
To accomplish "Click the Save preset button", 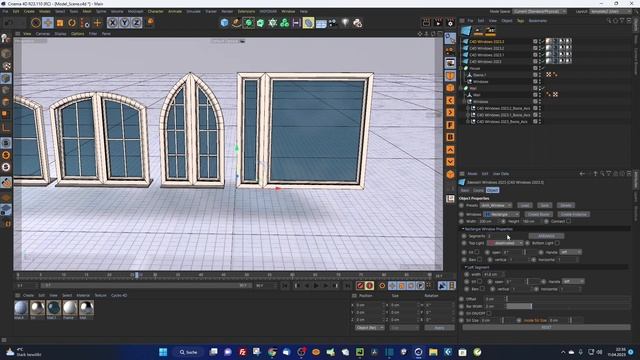I will [x=544, y=205].
